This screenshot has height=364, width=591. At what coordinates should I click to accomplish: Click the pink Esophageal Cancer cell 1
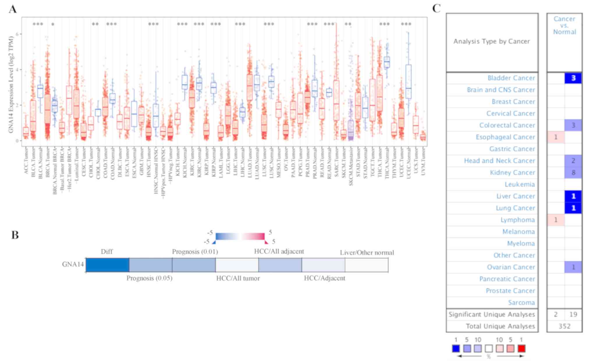556,137
